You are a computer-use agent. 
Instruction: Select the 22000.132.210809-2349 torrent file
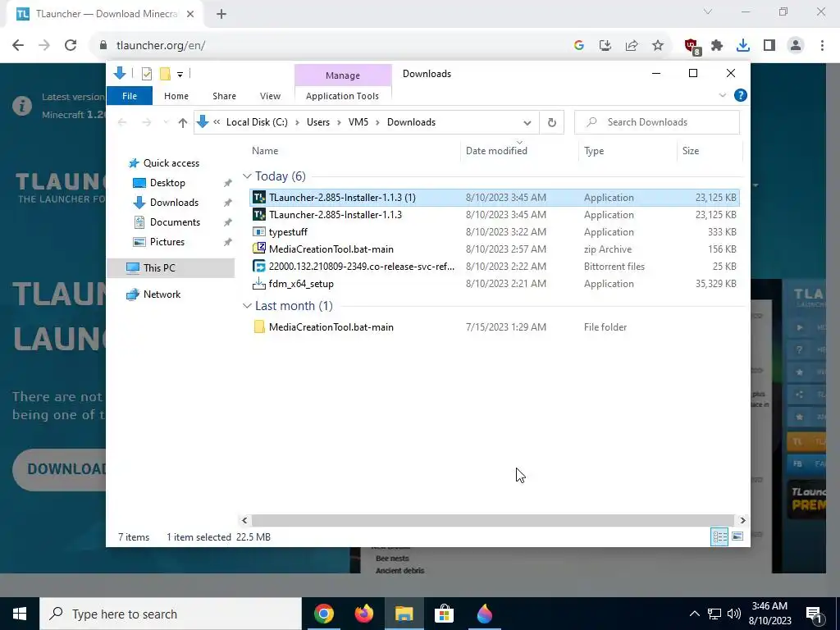point(495,267)
